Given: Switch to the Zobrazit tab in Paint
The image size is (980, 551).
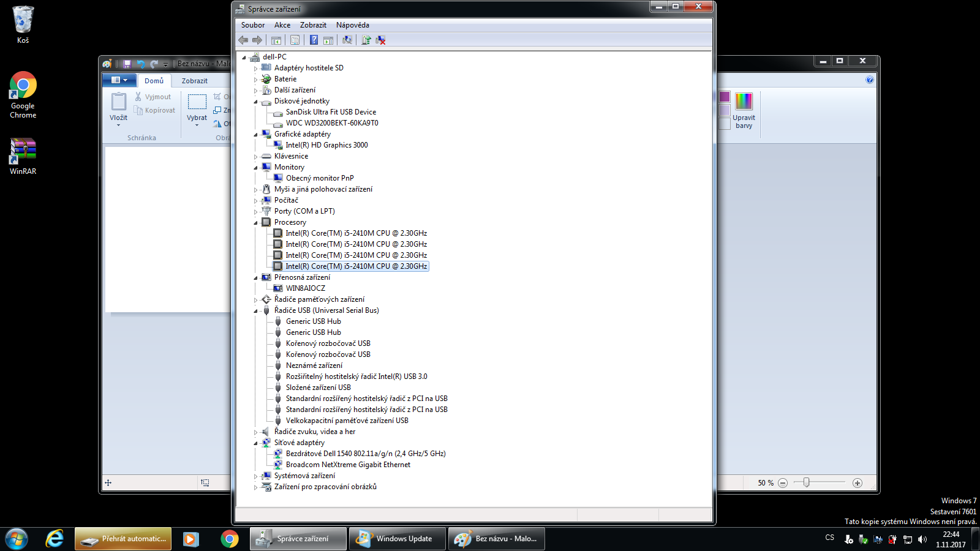Looking at the screenshot, I should [195, 81].
